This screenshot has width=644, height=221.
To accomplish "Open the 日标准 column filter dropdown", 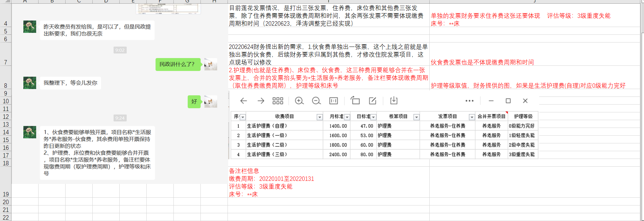I will pos(373,117).
